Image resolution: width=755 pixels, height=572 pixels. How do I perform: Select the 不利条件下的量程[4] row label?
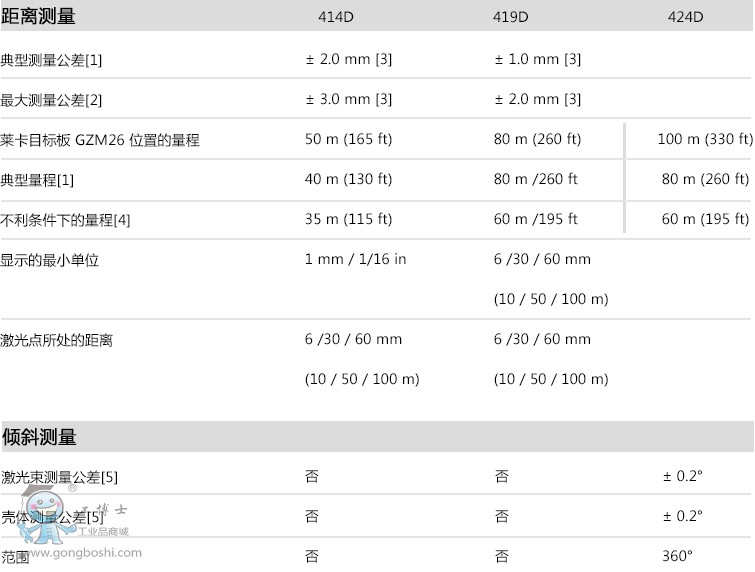[x=65, y=220]
